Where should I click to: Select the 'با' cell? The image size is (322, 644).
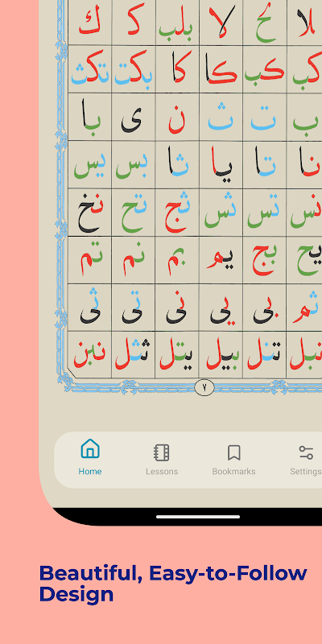[89, 117]
